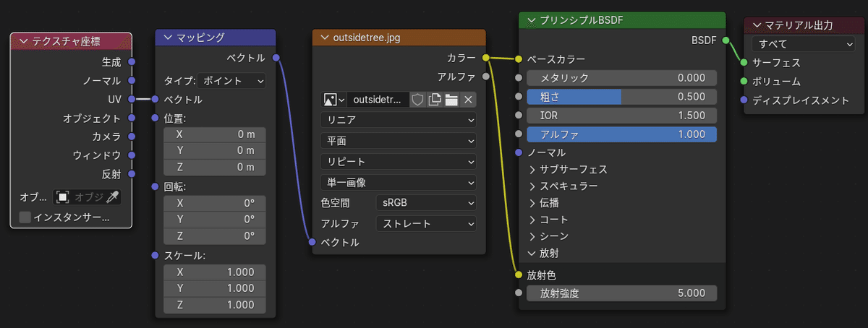Click the 生成 output socket
868x328 pixels.
(132, 61)
